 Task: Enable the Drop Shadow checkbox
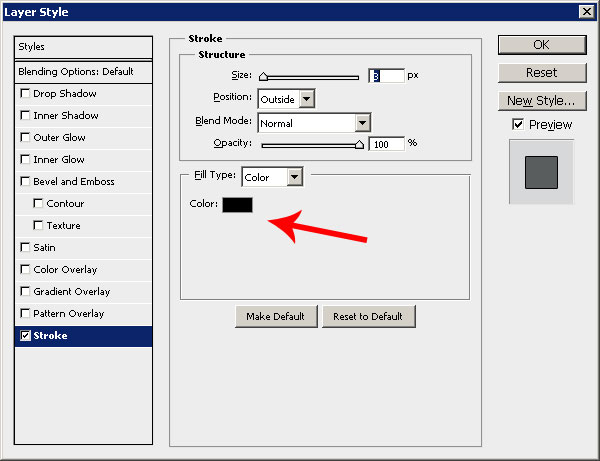tap(25, 94)
